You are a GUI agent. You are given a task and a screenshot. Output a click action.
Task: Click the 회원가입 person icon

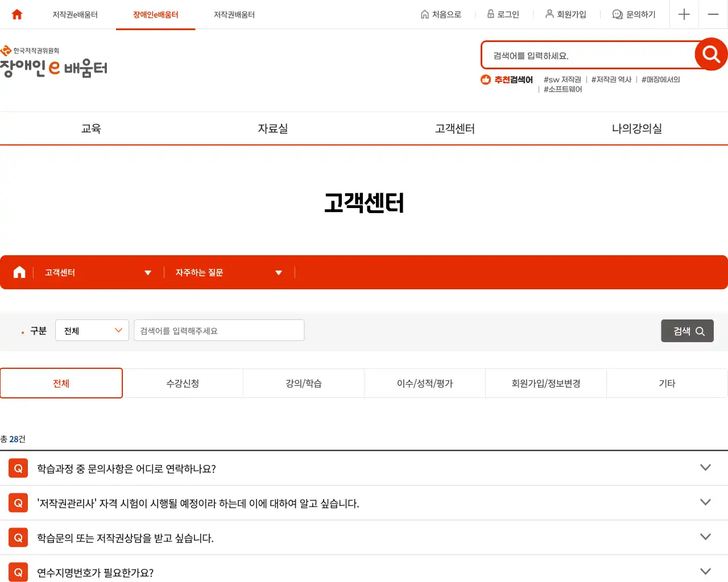tap(549, 14)
